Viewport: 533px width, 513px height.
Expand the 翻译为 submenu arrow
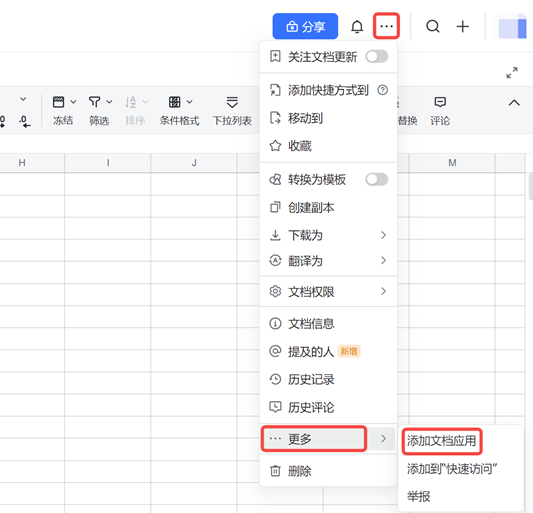[x=383, y=260]
